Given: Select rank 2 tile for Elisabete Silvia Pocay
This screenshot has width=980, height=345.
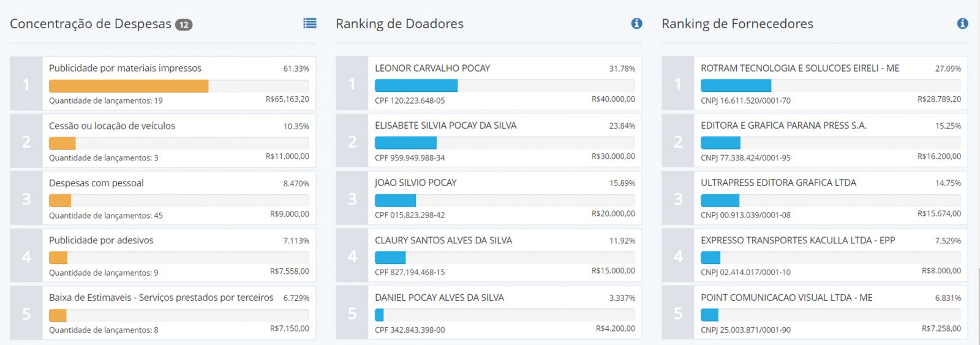Looking at the screenshot, I should [352, 142].
